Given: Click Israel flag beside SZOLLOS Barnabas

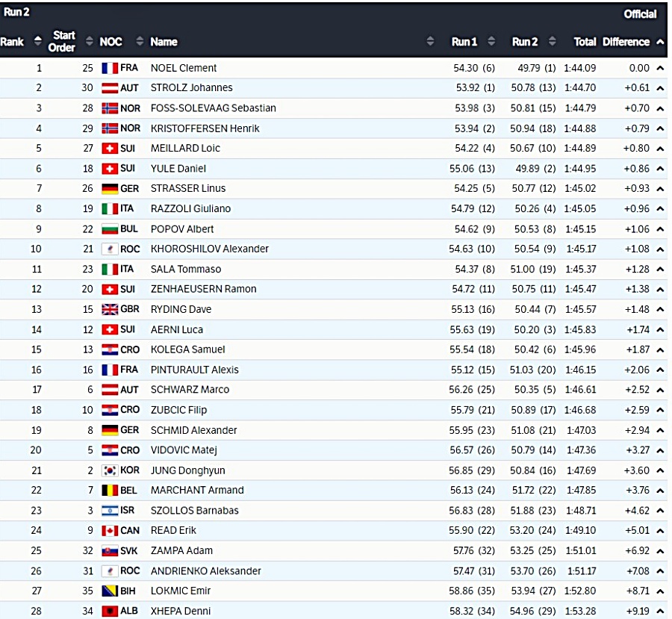Looking at the screenshot, I should coord(110,511).
